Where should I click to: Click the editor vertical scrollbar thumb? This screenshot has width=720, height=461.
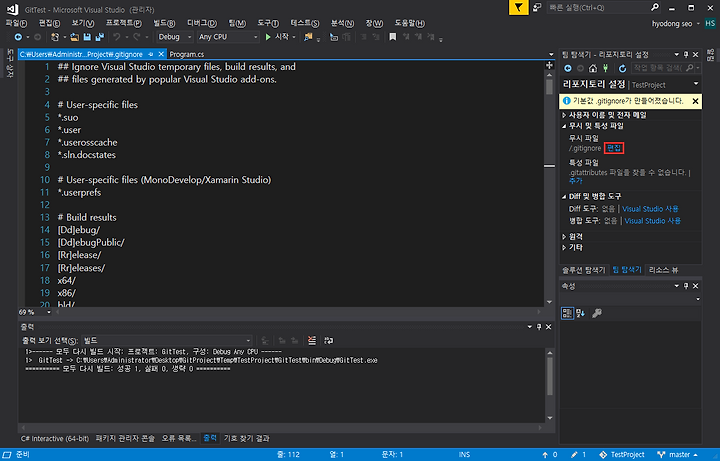point(549,87)
